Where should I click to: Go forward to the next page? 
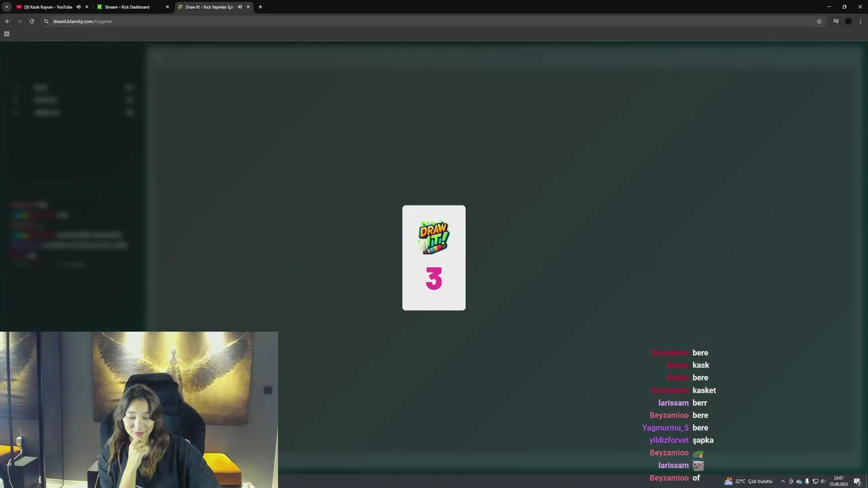(19, 21)
